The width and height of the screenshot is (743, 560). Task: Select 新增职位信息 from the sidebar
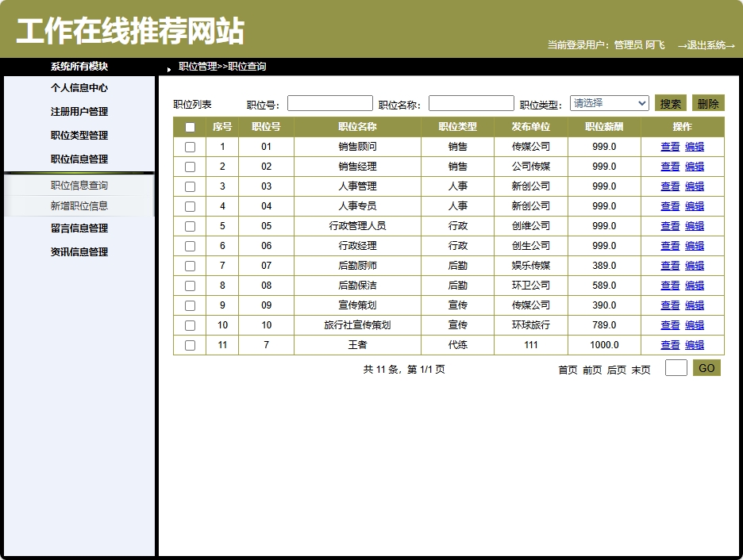tap(79, 205)
